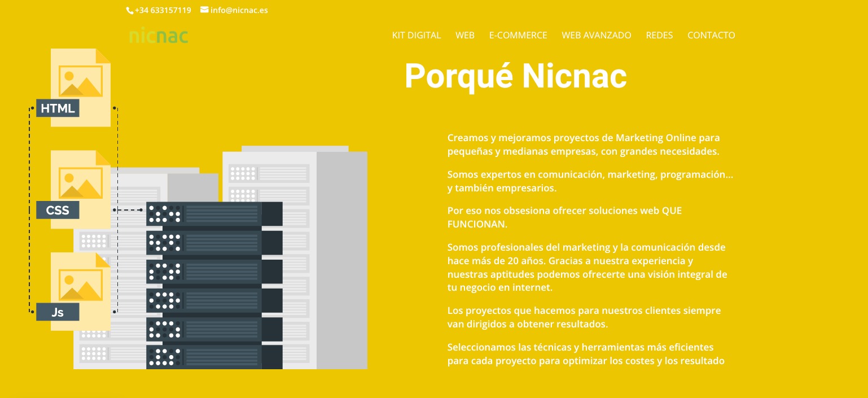Click paragraph starting 'Somos profesionales del marketing'
This screenshot has width=868, height=398.
point(588,268)
